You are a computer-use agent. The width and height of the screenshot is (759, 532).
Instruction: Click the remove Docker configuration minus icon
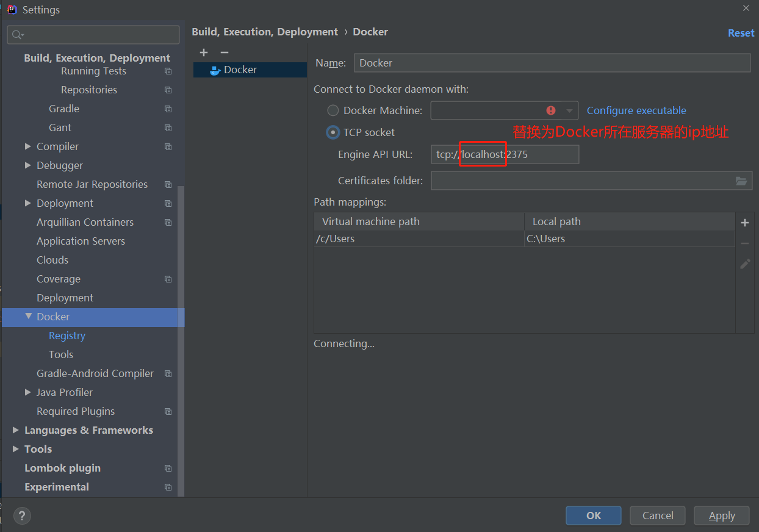[x=225, y=53]
